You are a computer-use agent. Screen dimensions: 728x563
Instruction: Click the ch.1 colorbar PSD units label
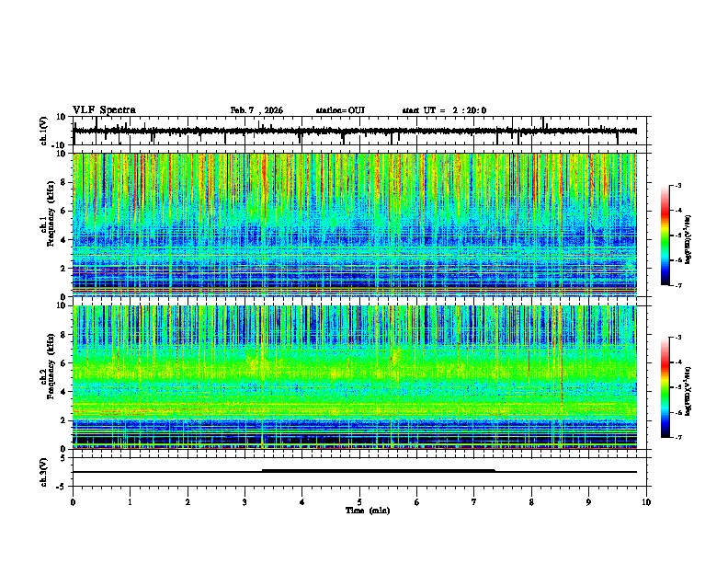point(688,239)
